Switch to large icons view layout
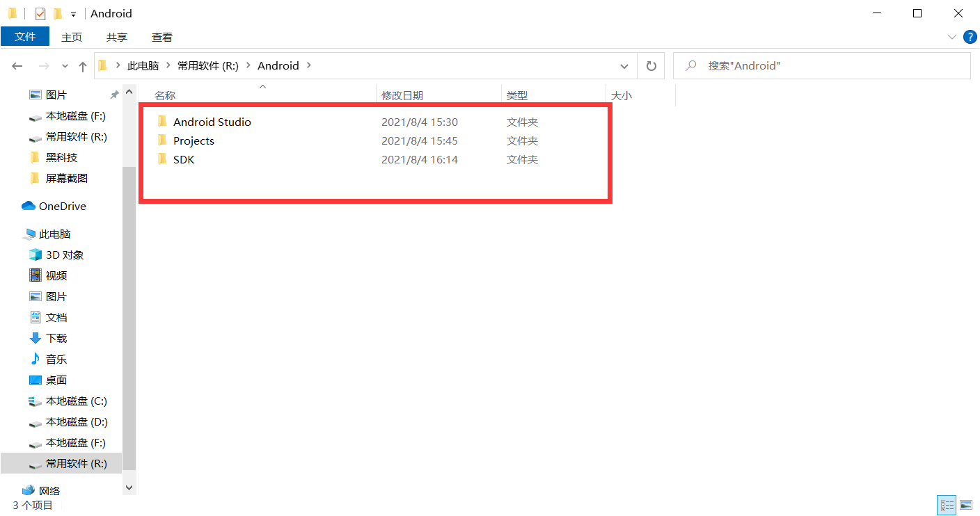Viewport: 980px width, 516px height. (966, 505)
